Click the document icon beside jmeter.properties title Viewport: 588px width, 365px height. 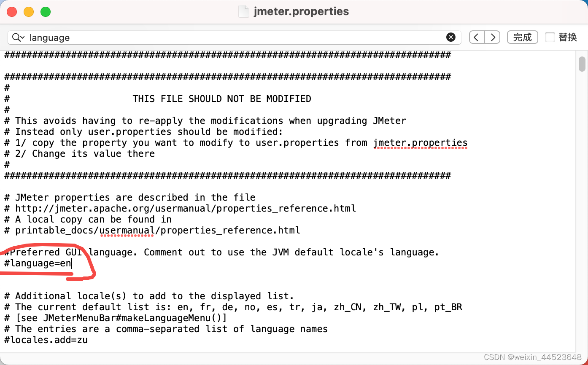click(244, 11)
